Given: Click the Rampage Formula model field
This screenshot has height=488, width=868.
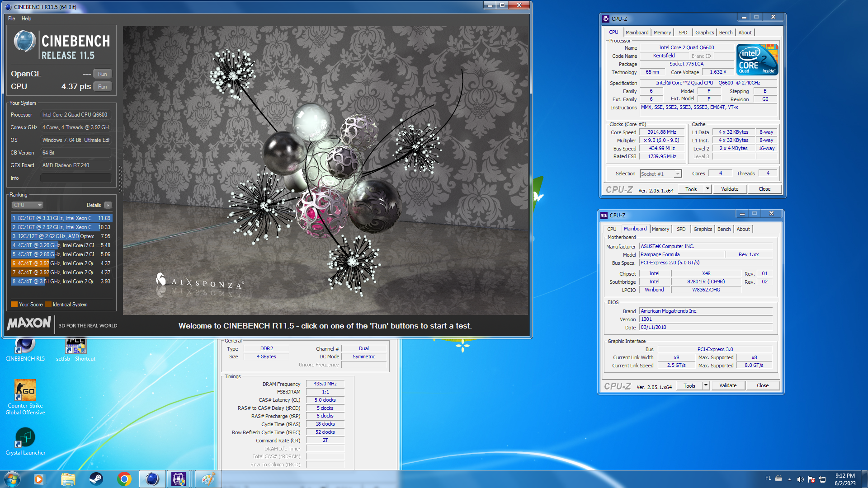Looking at the screenshot, I should [682, 255].
